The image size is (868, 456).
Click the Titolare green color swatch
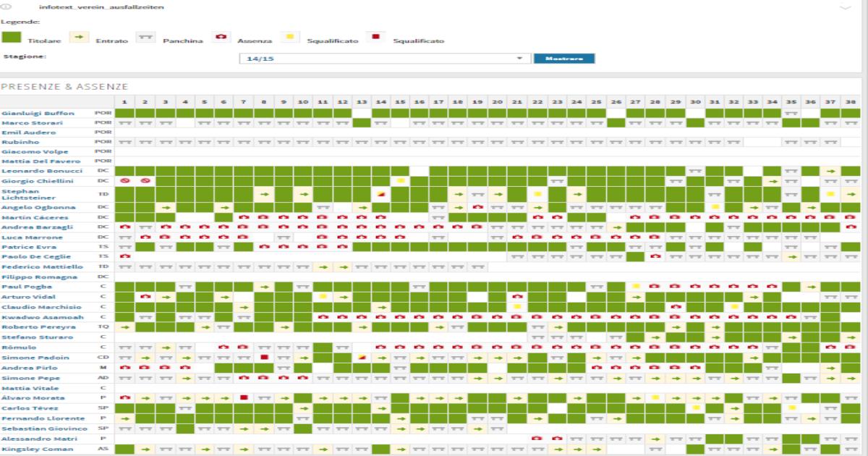(x=12, y=37)
